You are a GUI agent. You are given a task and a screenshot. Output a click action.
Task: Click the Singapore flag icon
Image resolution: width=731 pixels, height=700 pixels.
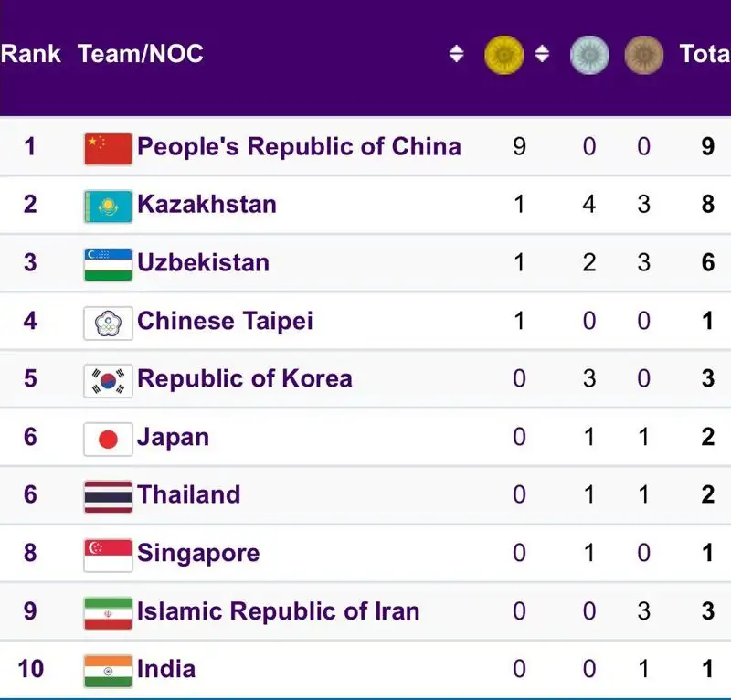108,554
